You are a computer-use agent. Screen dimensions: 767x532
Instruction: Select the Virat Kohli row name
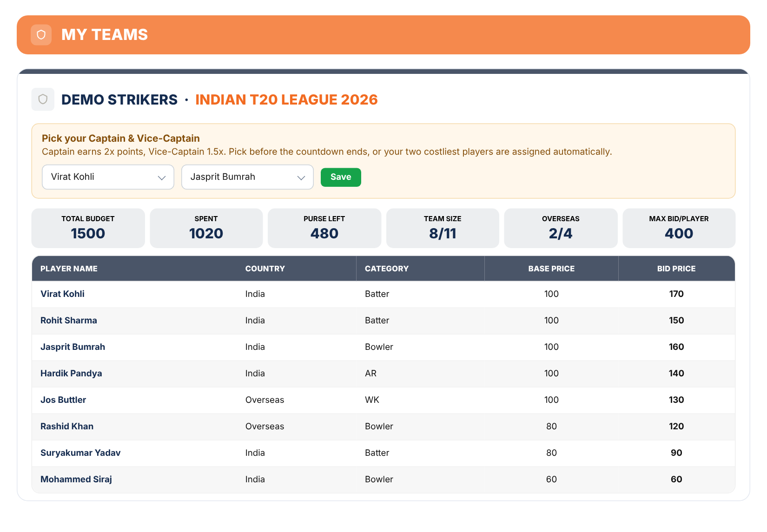pyautogui.click(x=62, y=294)
